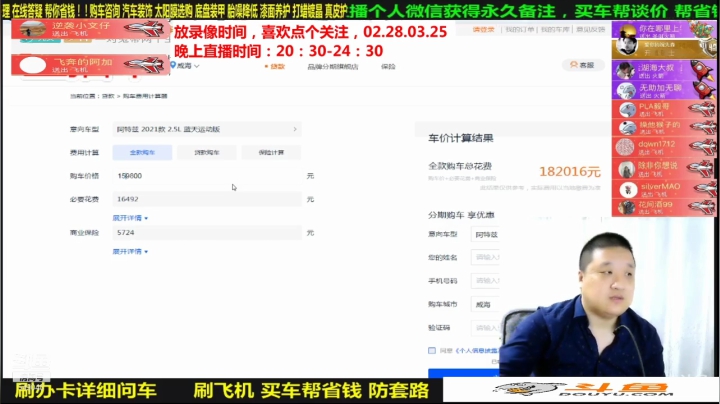720x404 pixels.
Task: Click the 花间酒99 avatar in gift list
Action: (626, 208)
